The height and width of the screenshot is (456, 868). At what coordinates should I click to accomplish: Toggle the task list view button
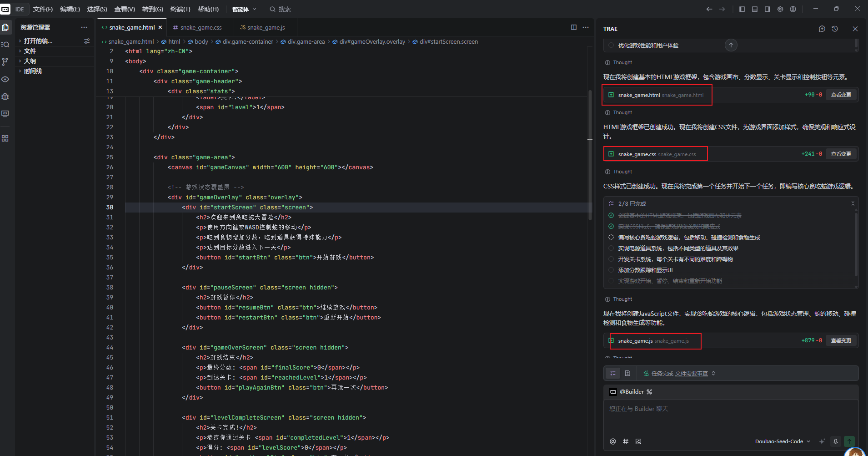(613, 373)
